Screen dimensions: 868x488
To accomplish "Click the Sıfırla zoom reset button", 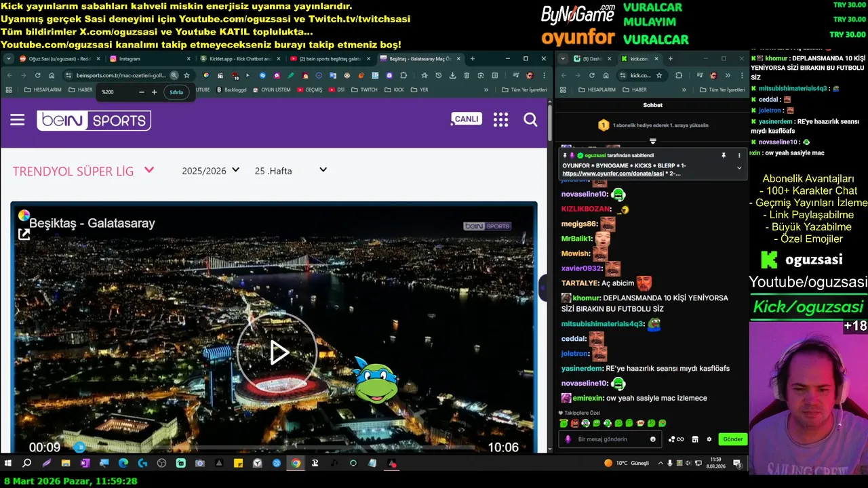I will click(x=176, y=92).
